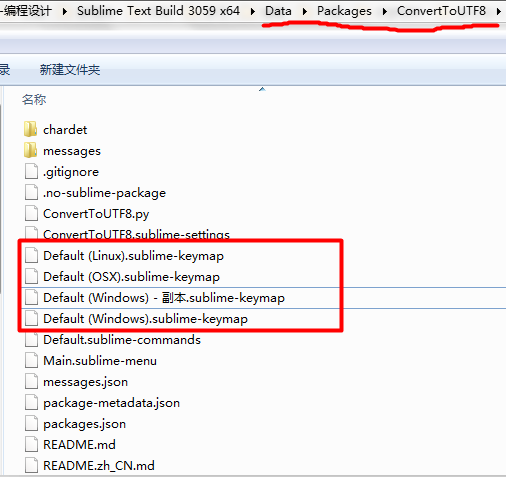Screen dimensions: 506x477
Task: Click Default.sublime-commands file name
Action: coord(122,340)
